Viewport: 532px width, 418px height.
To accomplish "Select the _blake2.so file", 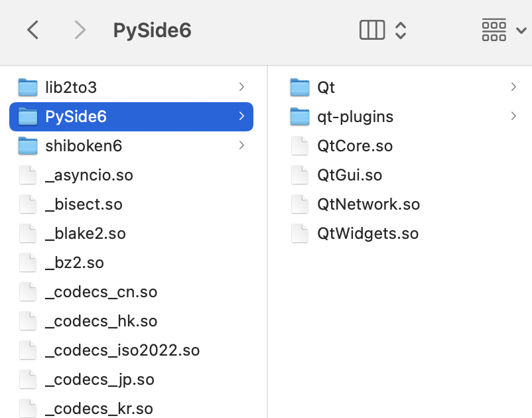I will [x=86, y=234].
